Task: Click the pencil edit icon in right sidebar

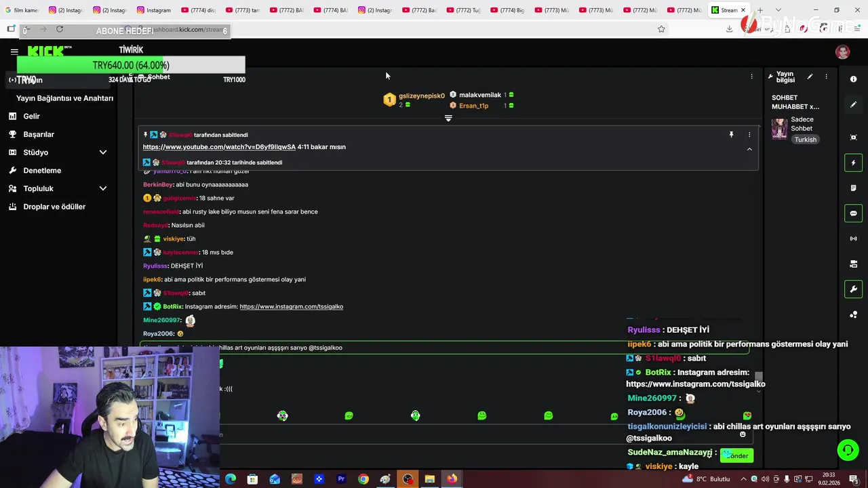Action: point(853,104)
